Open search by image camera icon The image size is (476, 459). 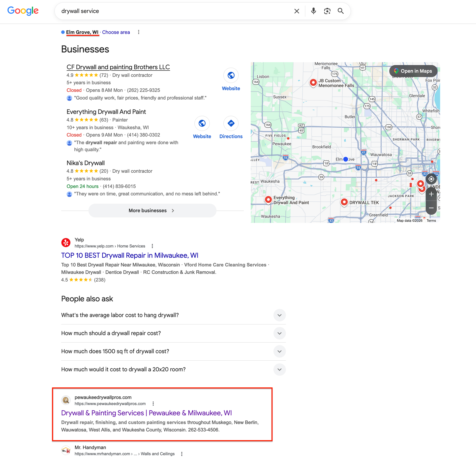click(327, 11)
